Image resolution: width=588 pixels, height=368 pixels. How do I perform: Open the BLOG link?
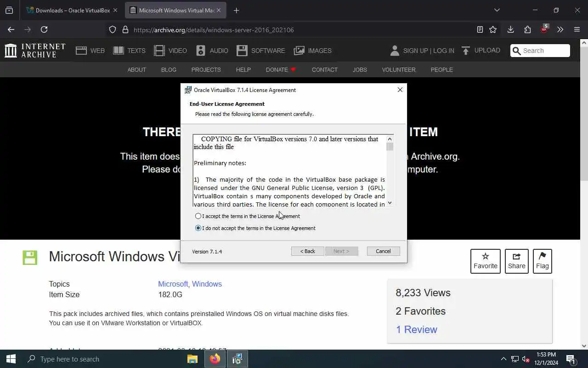[169, 70]
